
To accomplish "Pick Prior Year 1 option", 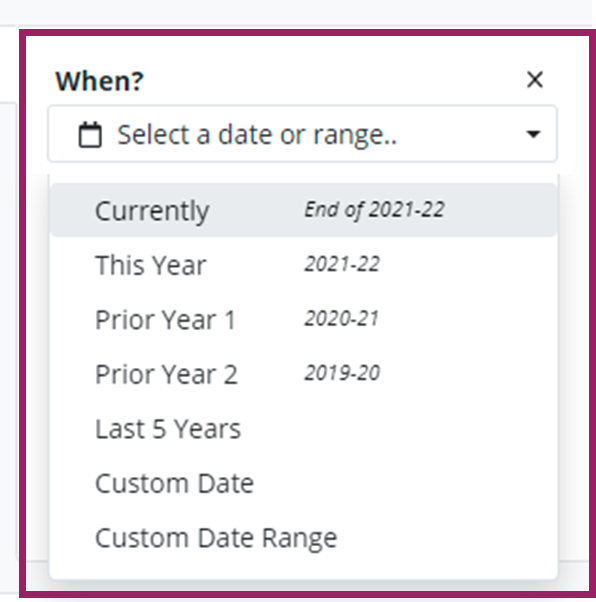I will pyautogui.click(x=303, y=319).
